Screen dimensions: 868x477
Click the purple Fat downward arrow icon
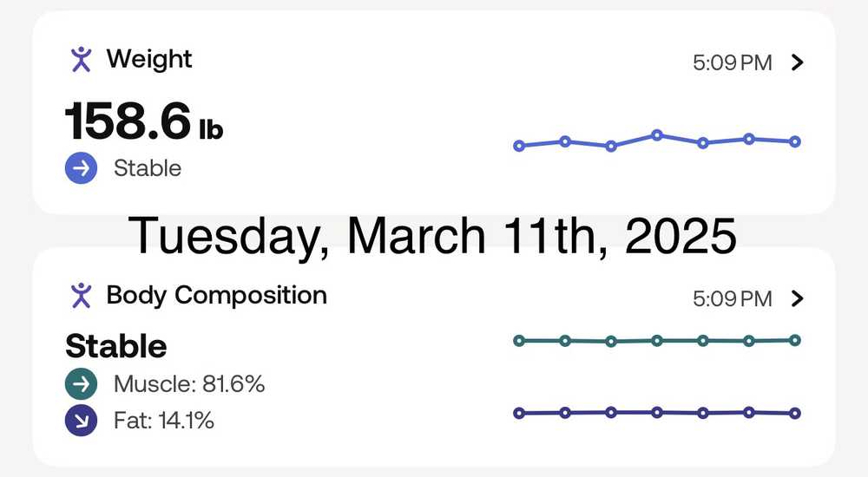click(81, 421)
